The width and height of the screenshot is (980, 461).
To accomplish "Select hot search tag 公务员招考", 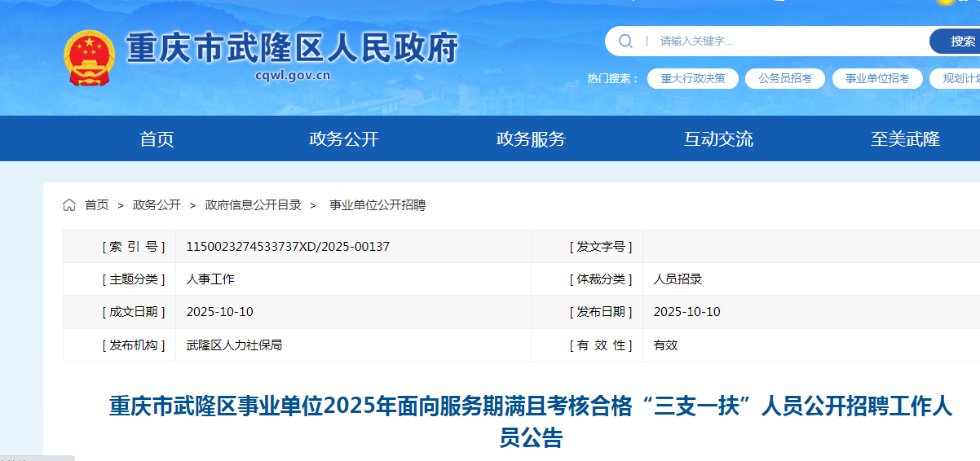I will 784,78.
